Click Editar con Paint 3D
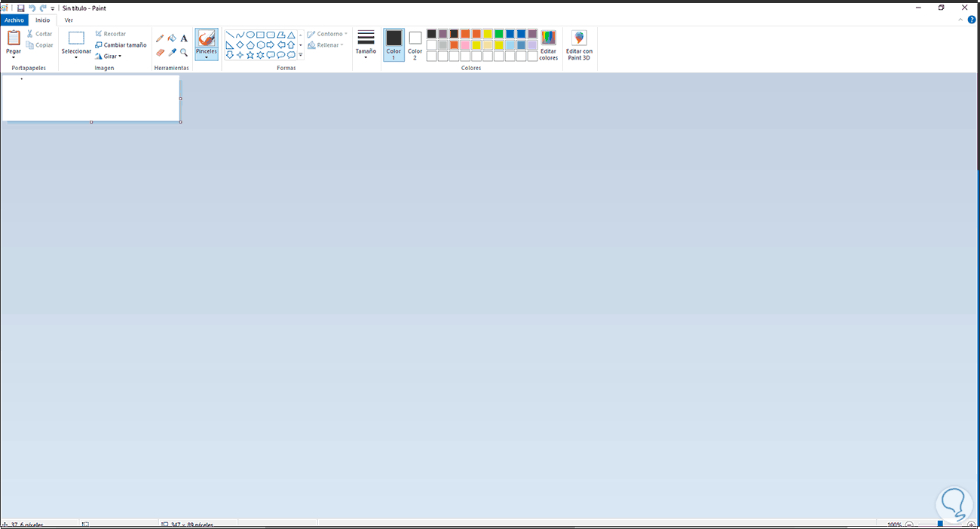Image resolution: width=980 pixels, height=529 pixels. pos(579,45)
